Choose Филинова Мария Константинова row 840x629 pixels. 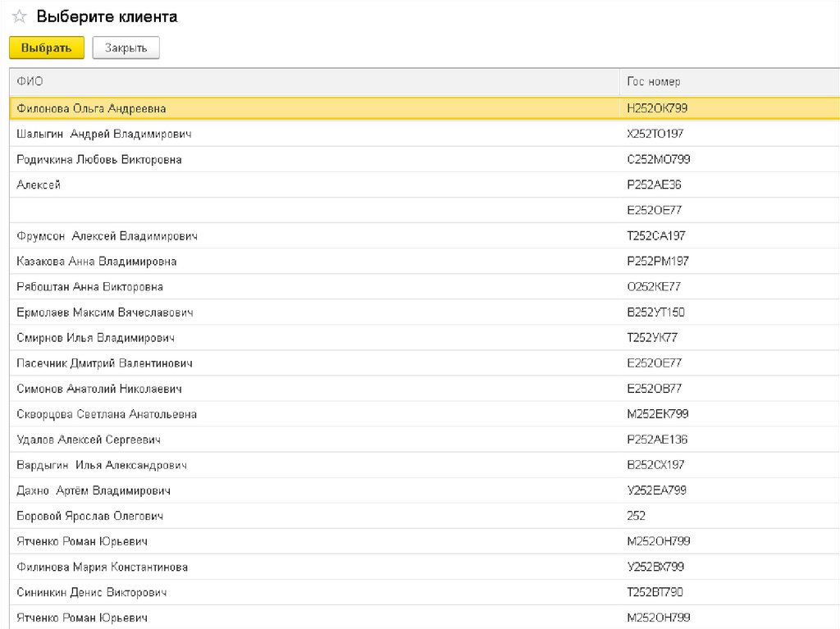pyautogui.click(x=102, y=567)
